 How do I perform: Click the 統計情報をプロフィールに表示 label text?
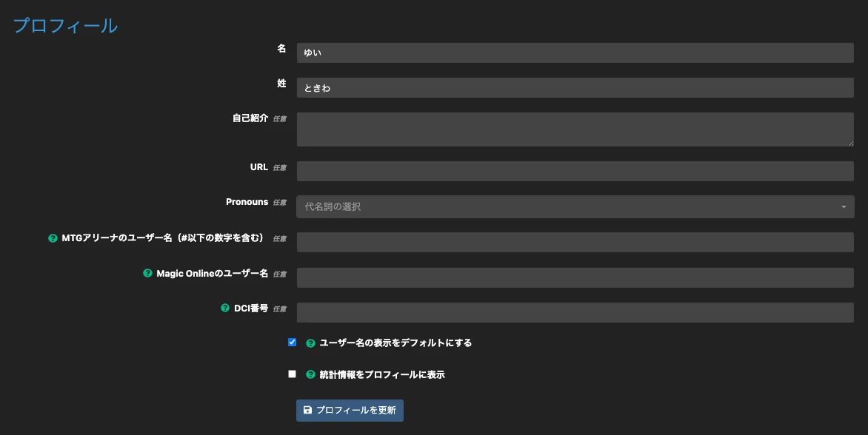coord(382,375)
